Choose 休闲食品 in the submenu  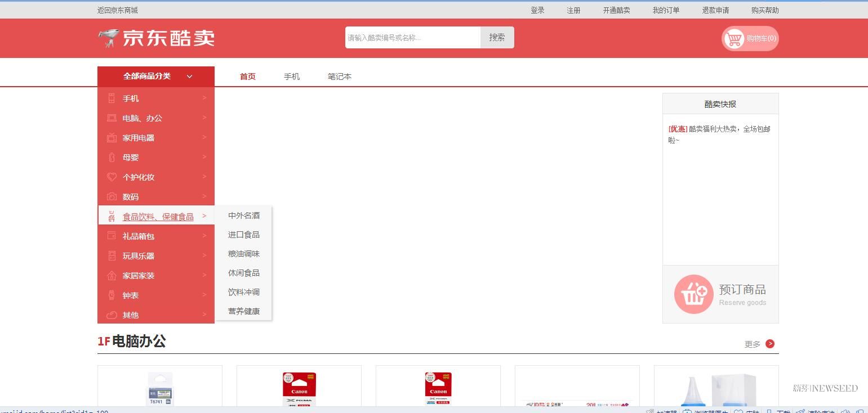pyautogui.click(x=243, y=273)
